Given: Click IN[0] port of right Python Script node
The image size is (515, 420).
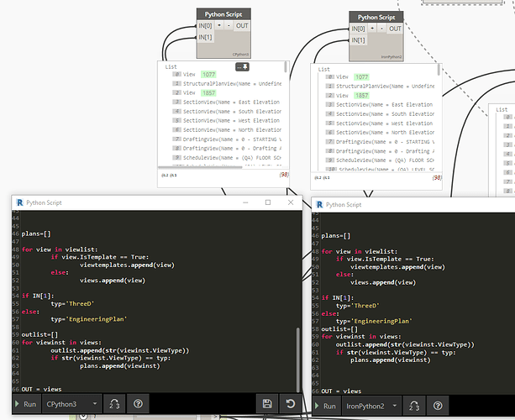Looking at the screenshot, I should (x=359, y=29).
